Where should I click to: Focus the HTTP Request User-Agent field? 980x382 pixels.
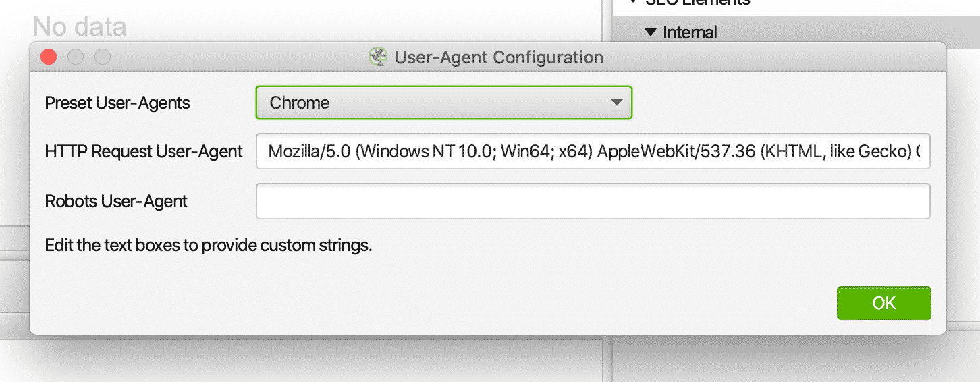[x=593, y=151]
